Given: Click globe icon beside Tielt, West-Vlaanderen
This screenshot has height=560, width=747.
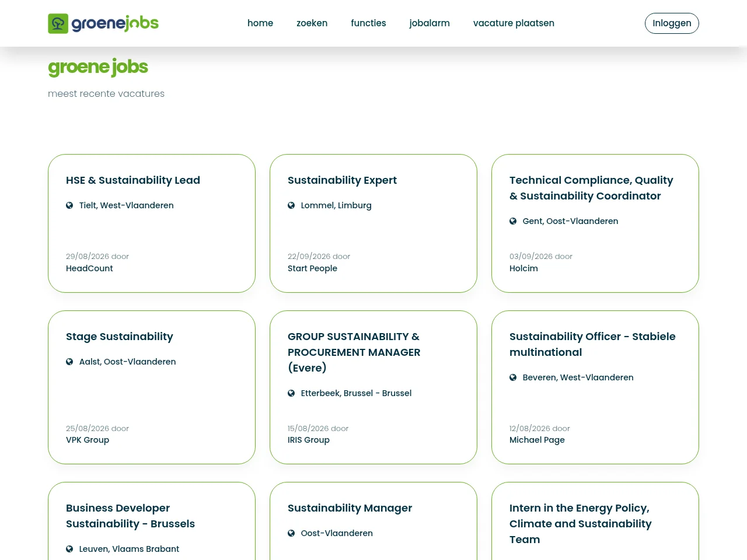Looking at the screenshot, I should tap(69, 205).
